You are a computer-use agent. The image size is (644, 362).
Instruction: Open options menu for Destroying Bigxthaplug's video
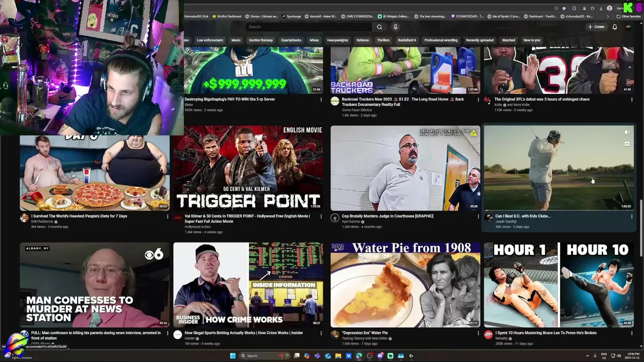click(x=321, y=100)
